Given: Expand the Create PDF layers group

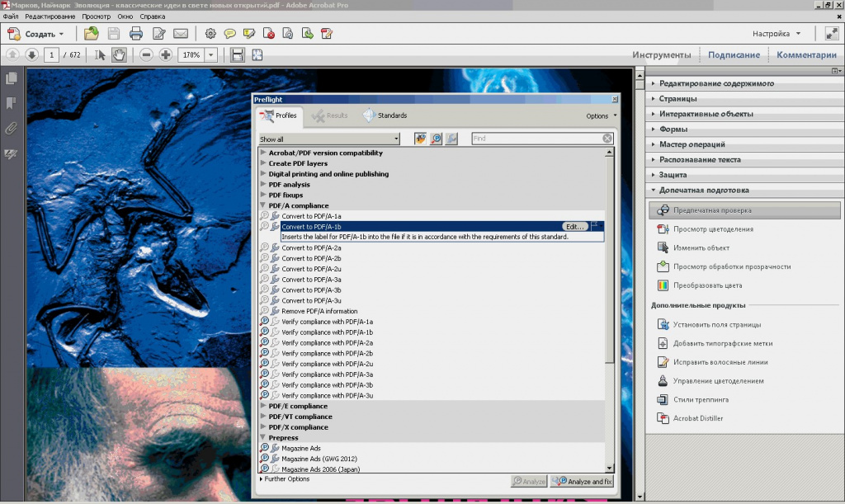Looking at the screenshot, I should tap(263, 163).
